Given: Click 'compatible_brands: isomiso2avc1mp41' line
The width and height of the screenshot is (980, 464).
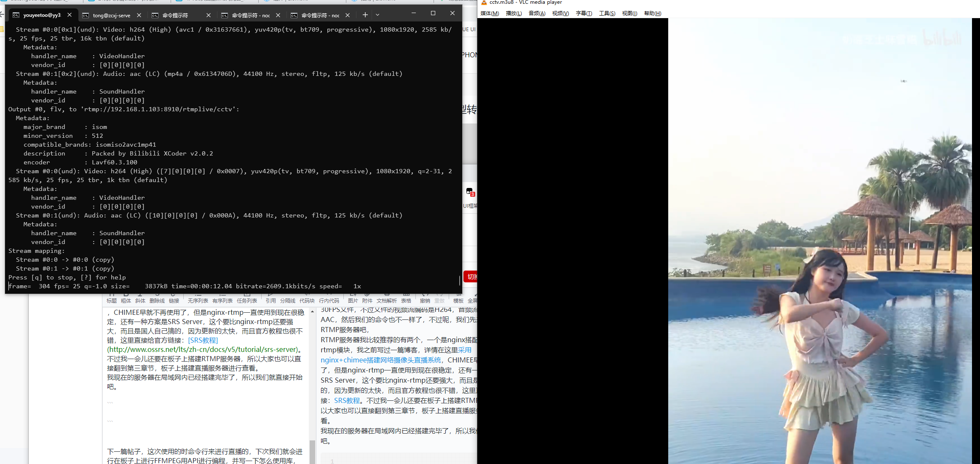Looking at the screenshot, I should [x=90, y=145].
